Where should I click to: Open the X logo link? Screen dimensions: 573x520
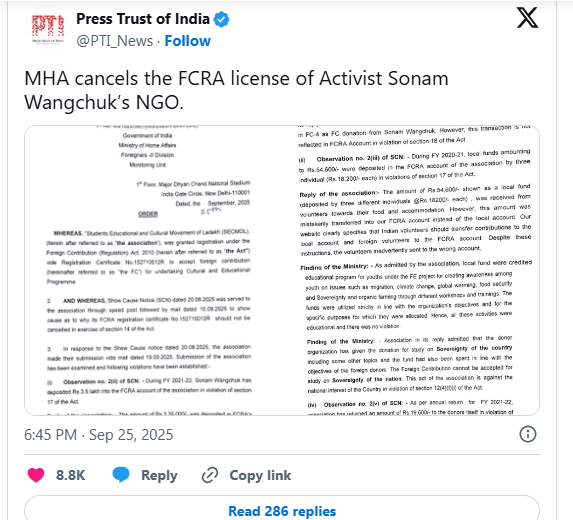pos(527,18)
